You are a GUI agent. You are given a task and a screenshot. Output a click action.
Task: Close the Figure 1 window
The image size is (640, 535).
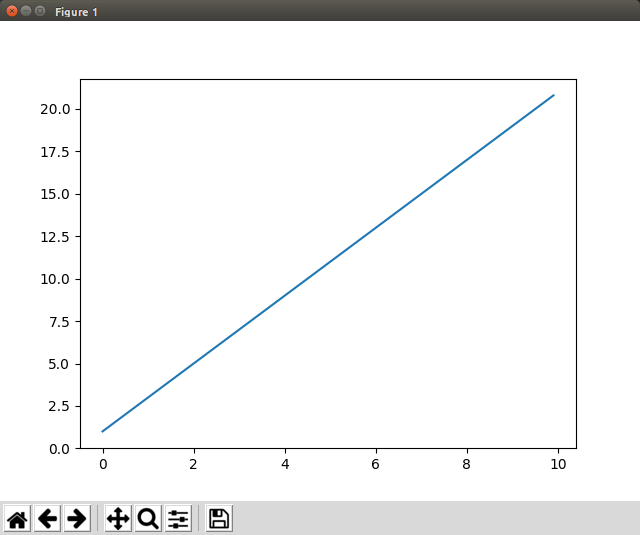12,11
